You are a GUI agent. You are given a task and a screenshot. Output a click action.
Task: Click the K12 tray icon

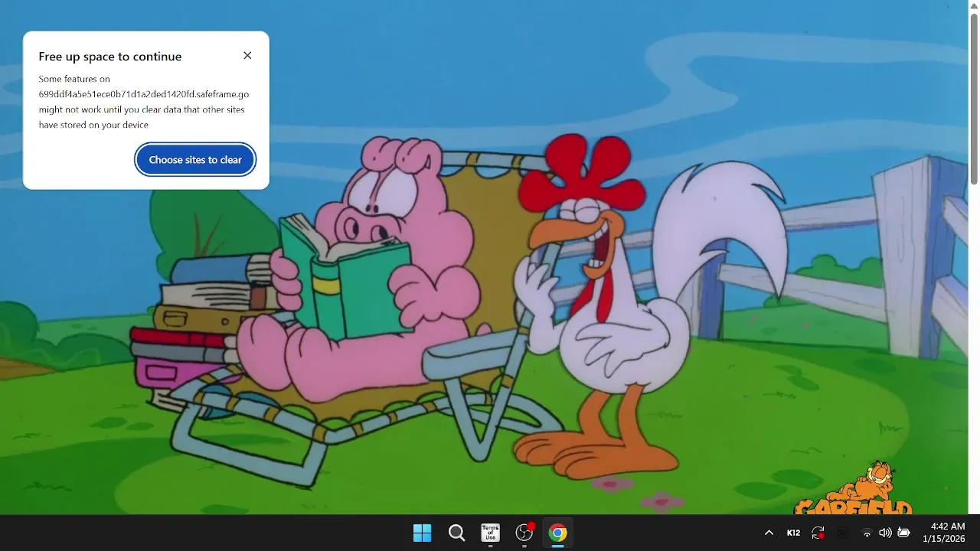click(x=793, y=533)
